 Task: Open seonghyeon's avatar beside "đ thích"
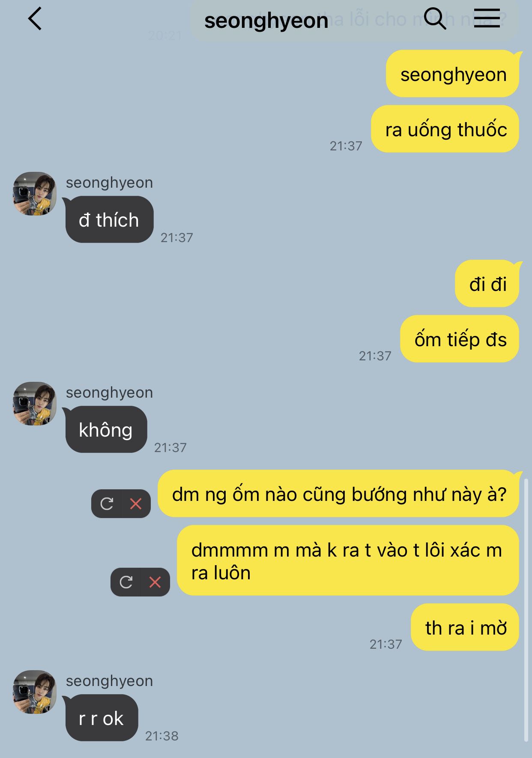[x=35, y=194]
